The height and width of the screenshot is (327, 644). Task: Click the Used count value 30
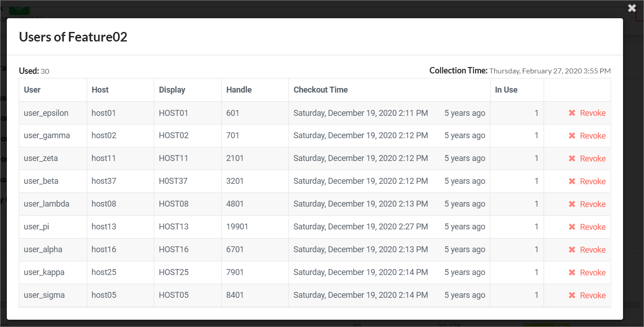tap(45, 71)
